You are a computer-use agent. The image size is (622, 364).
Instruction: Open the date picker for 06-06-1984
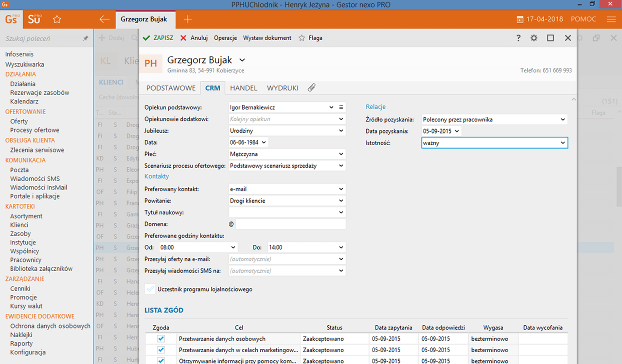264,142
